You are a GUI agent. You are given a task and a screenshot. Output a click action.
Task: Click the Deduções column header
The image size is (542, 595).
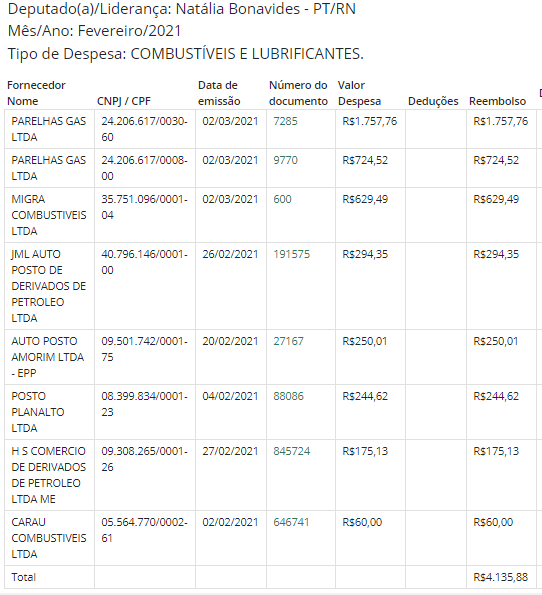tap(433, 101)
